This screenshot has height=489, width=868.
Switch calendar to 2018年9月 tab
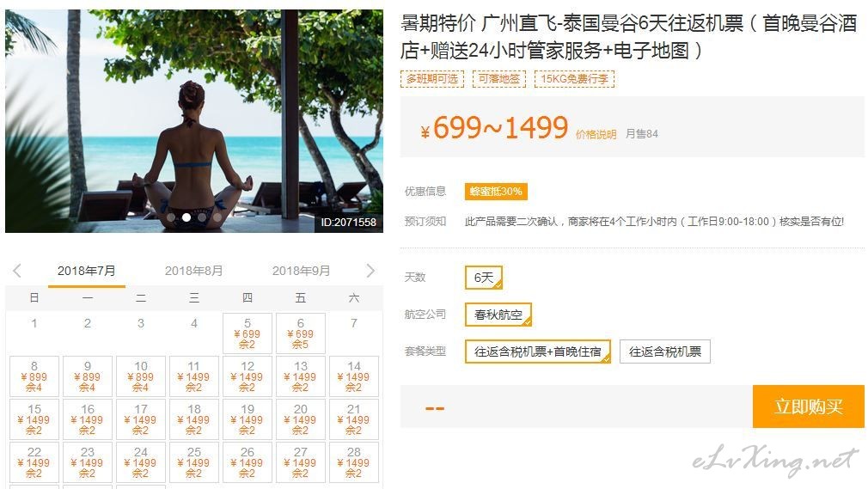tap(301, 271)
